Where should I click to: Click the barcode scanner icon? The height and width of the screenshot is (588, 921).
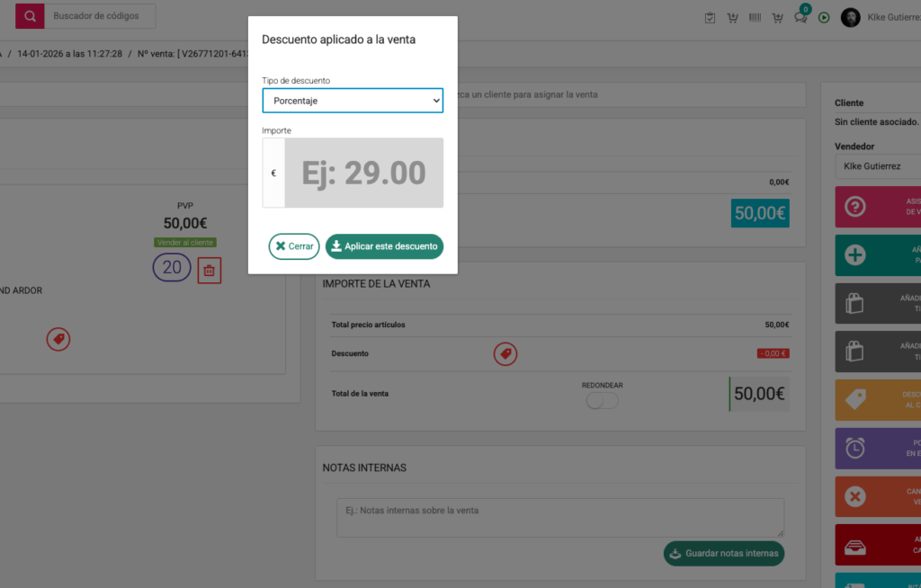click(x=755, y=18)
